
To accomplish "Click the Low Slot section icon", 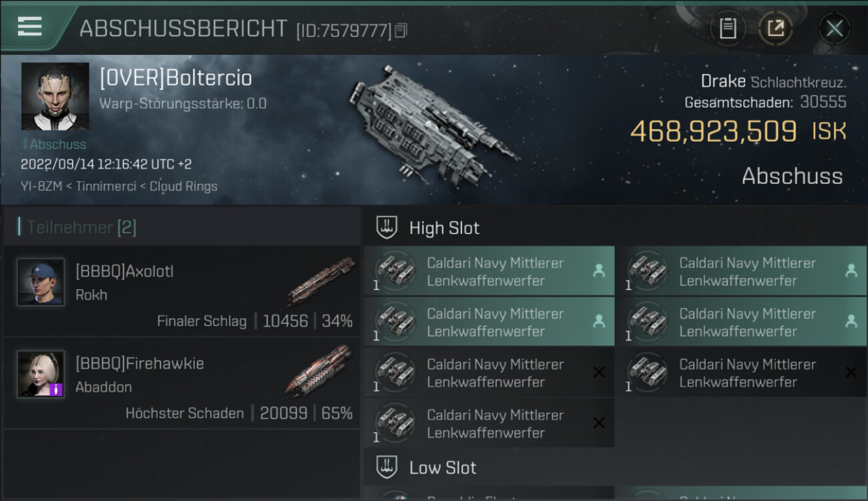I will coord(387,467).
